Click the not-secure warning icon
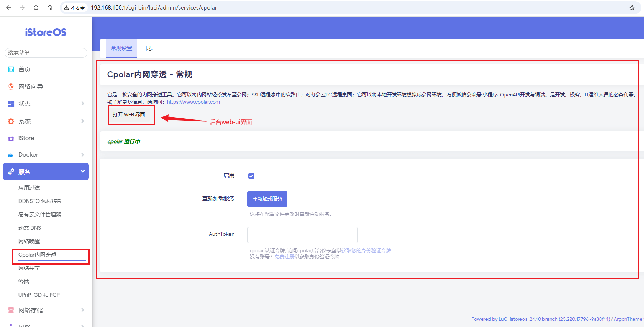This screenshot has height=327, width=644. [66, 8]
